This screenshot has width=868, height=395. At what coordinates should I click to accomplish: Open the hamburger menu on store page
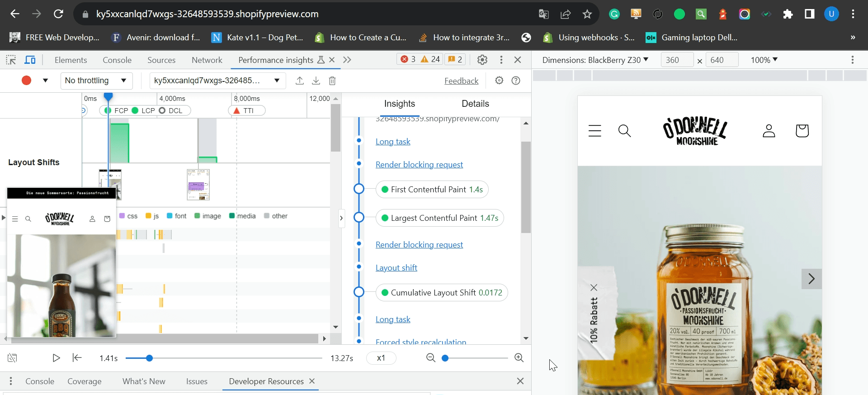[595, 131]
